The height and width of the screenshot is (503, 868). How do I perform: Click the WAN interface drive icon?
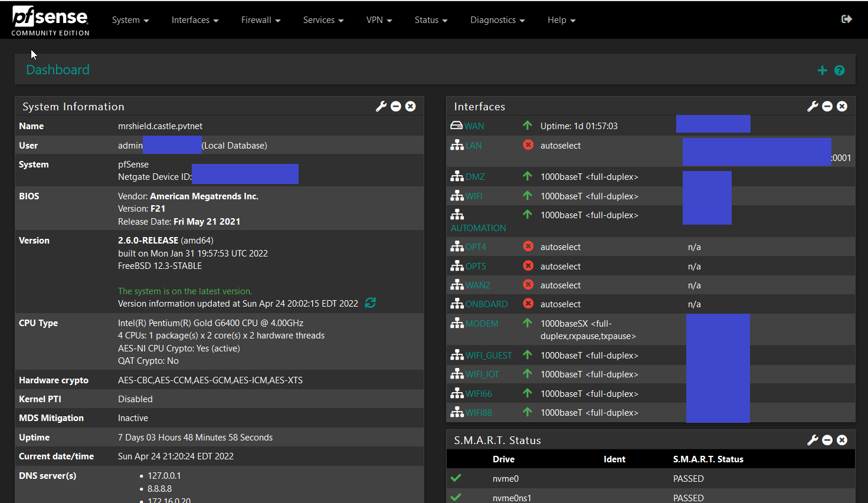[x=457, y=126]
